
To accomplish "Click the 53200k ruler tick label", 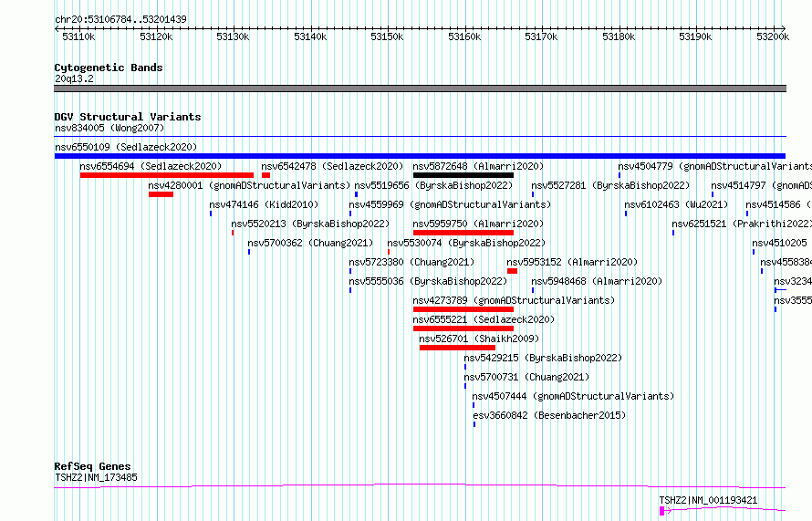I will coord(773,36).
